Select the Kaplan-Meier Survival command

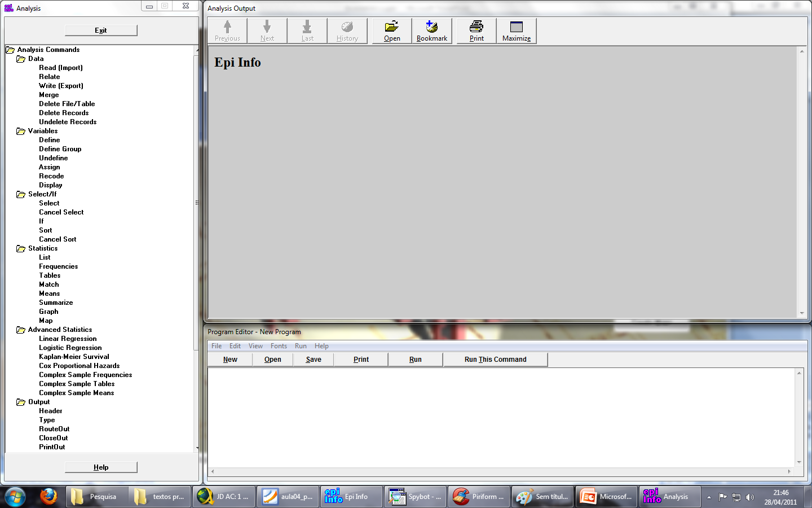click(x=74, y=357)
